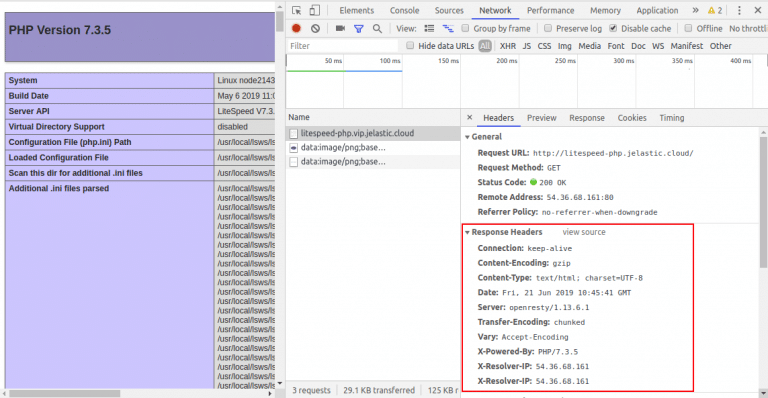
Task: Click the Loaded Configuration File row label
Action: (x=58, y=158)
